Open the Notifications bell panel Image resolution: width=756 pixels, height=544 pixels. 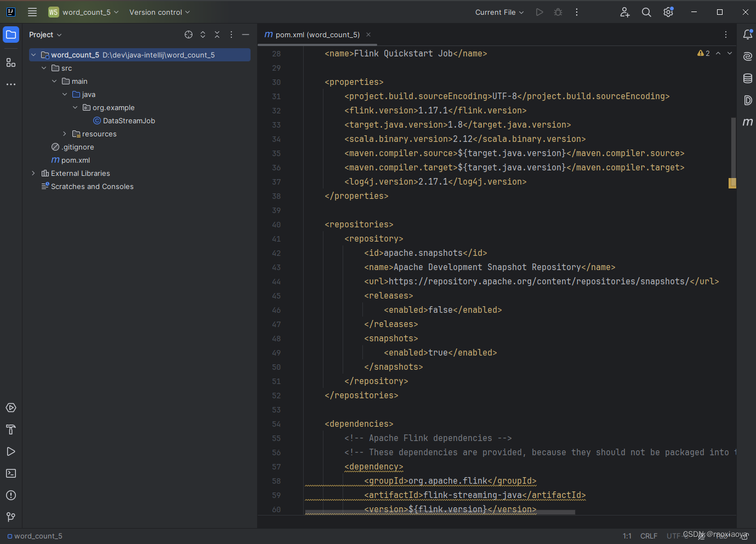tap(747, 35)
